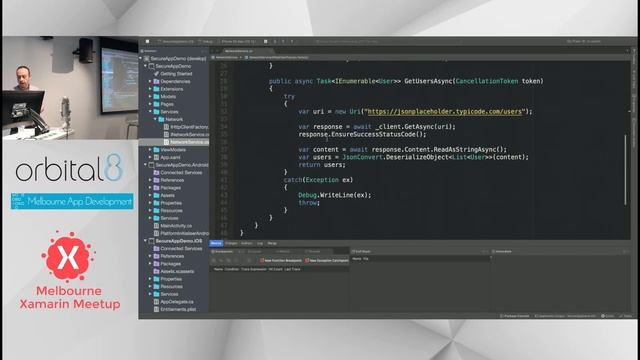Screen dimensions: 640x360
Task: Select Properties folder in iOS project
Action: [171, 279]
